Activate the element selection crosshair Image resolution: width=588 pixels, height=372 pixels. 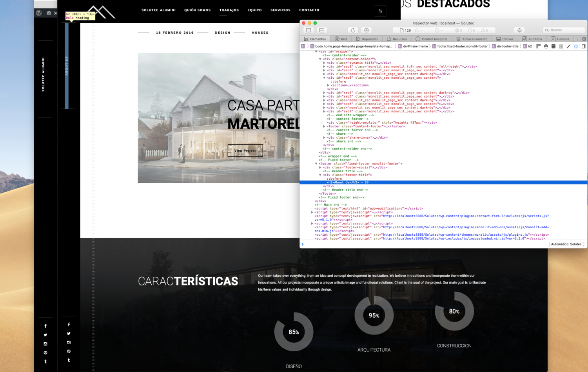click(x=519, y=30)
